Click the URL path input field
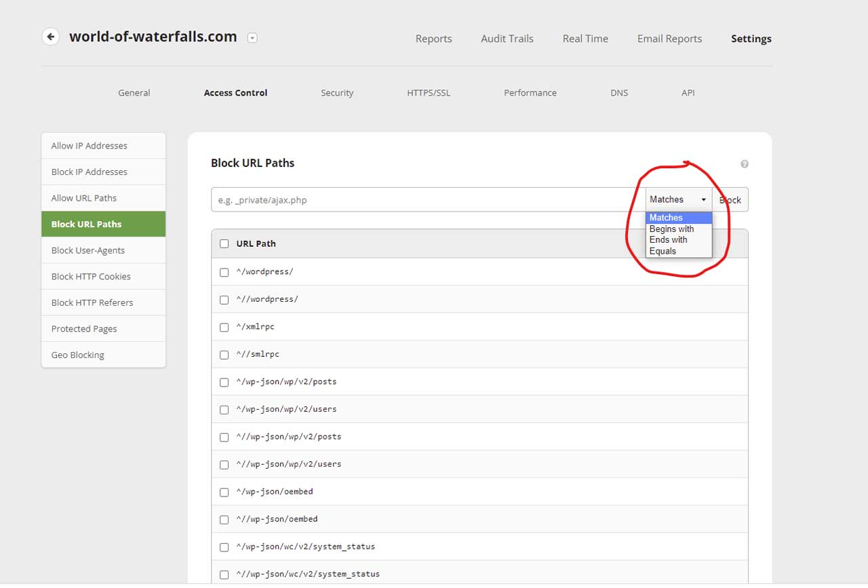Image resolution: width=868 pixels, height=588 pixels. pyautogui.click(x=429, y=200)
